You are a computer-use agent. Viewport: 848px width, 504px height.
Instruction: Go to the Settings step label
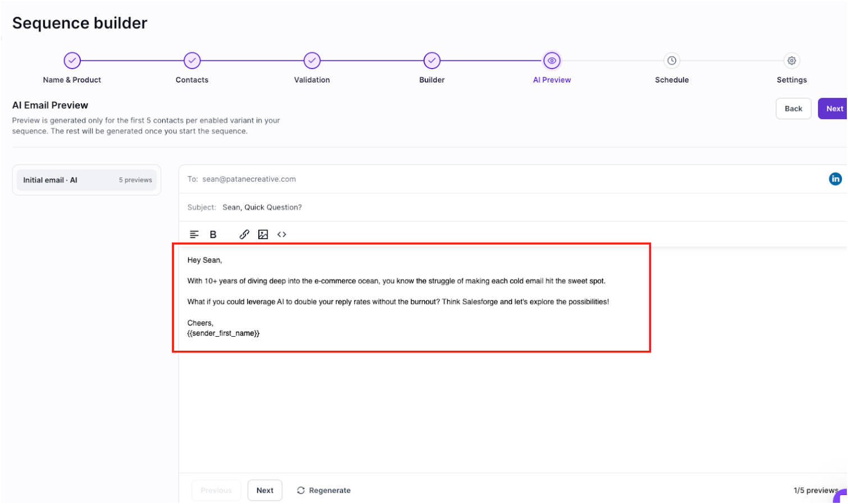(x=791, y=80)
